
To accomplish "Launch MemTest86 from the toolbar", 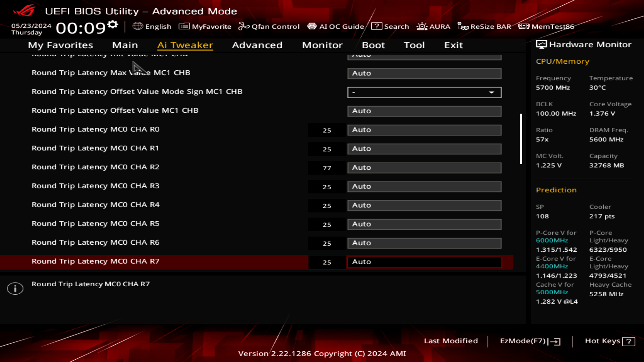I will coord(547,26).
